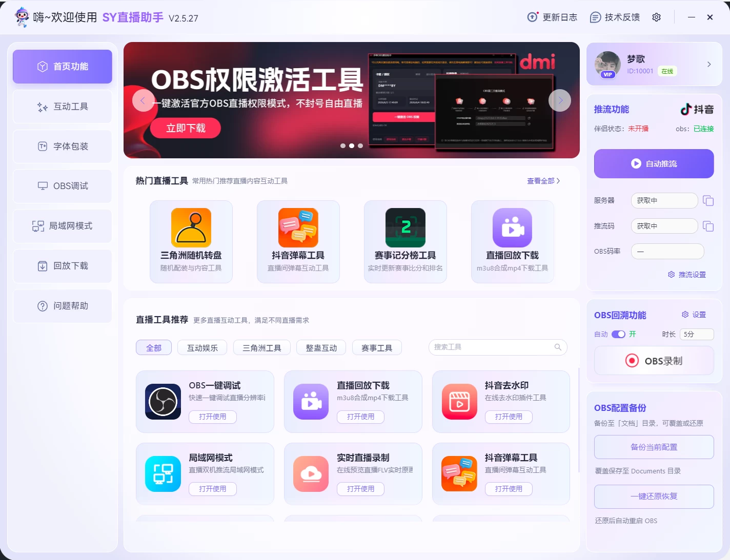Screen dimensions: 730x560
Task: Click 打开使用 under 抖音去水印
Action: point(509,417)
